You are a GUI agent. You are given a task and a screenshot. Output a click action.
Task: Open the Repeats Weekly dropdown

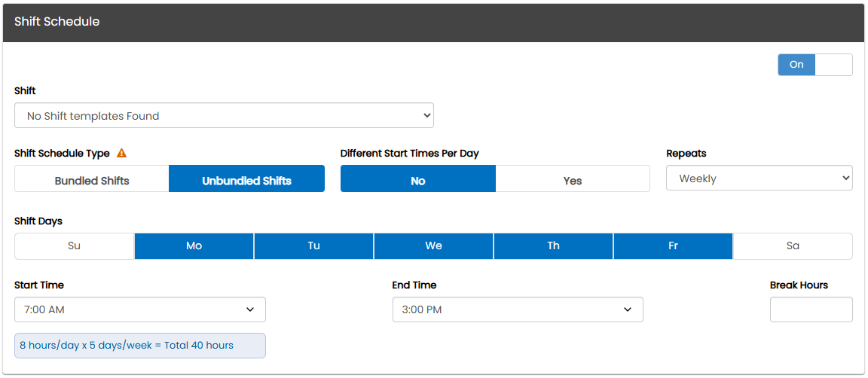tap(759, 178)
